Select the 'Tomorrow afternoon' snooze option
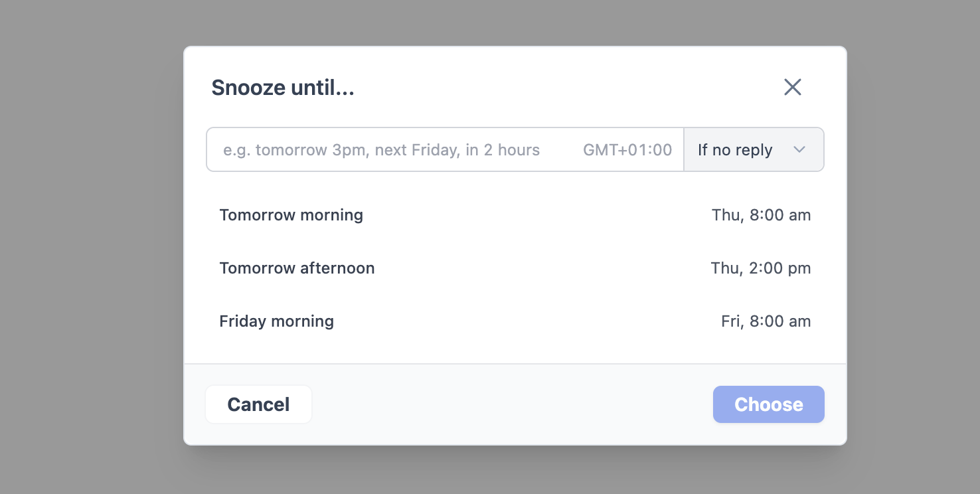This screenshot has height=494, width=980. (297, 268)
